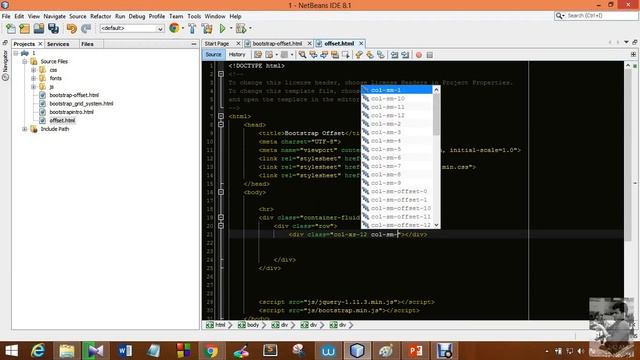Select col-sm-offset-0 in the autocomplete list
The width and height of the screenshot is (640, 360).
[397, 191]
